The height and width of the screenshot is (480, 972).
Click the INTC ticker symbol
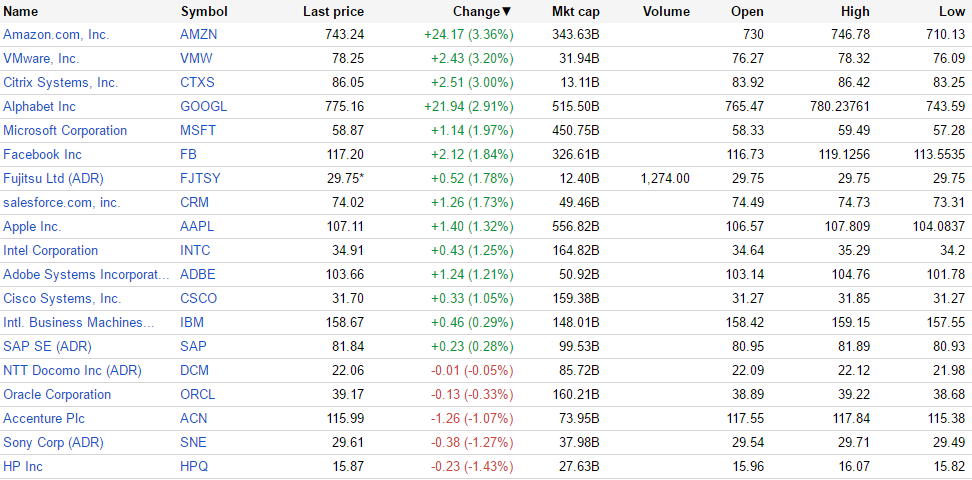point(195,250)
